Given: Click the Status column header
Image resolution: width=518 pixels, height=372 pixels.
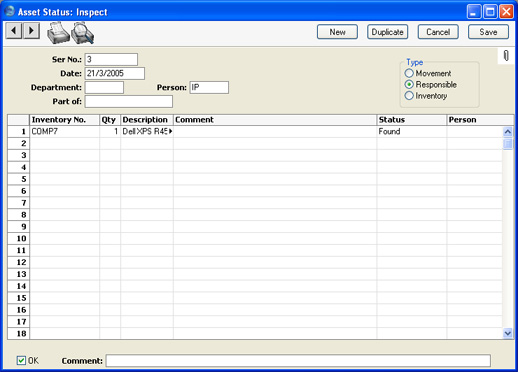Looking at the screenshot, I should [x=411, y=120].
